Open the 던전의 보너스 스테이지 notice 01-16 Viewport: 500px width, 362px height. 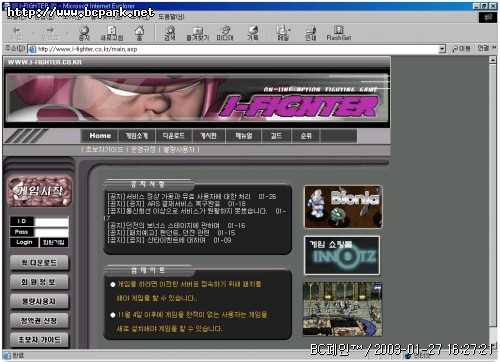click(x=176, y=226)
